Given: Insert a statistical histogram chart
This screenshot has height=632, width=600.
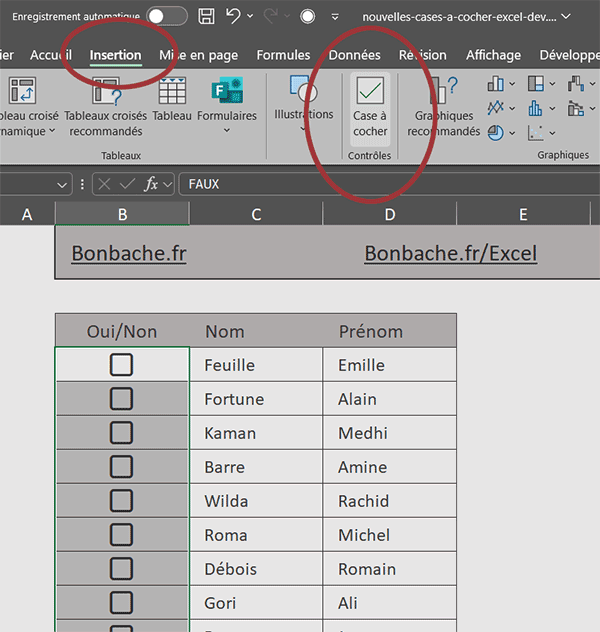Looking at the screenshot, I should (x=535, y=108).
